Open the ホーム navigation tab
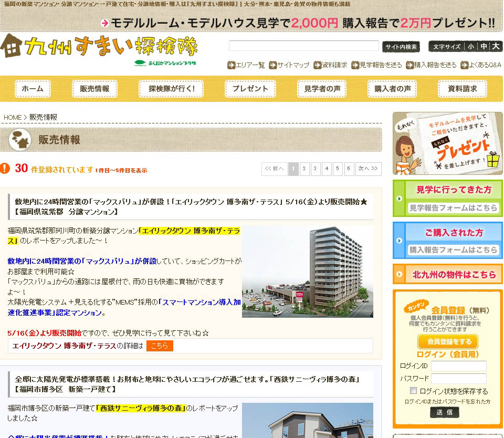 (x=33, y=89)
